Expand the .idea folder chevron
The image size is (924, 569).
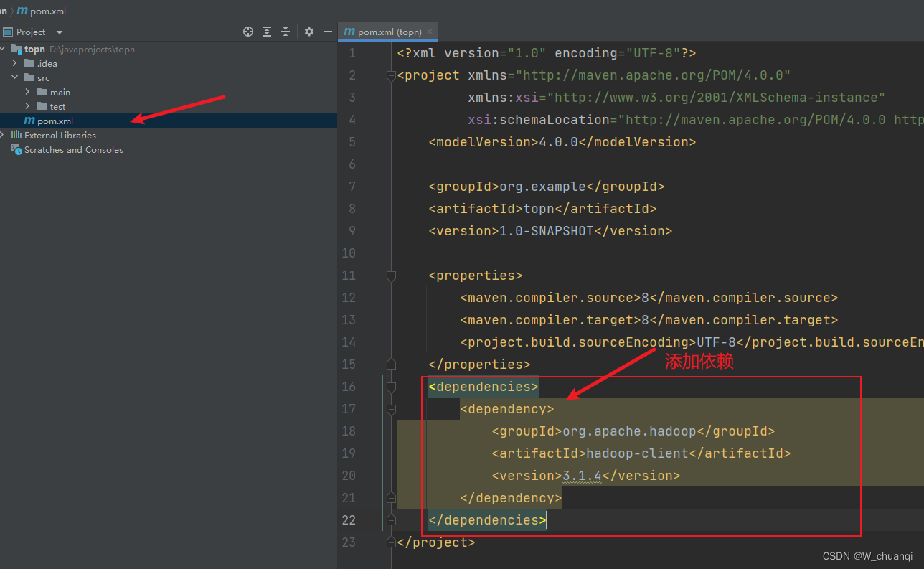click(x=15, y=63)
